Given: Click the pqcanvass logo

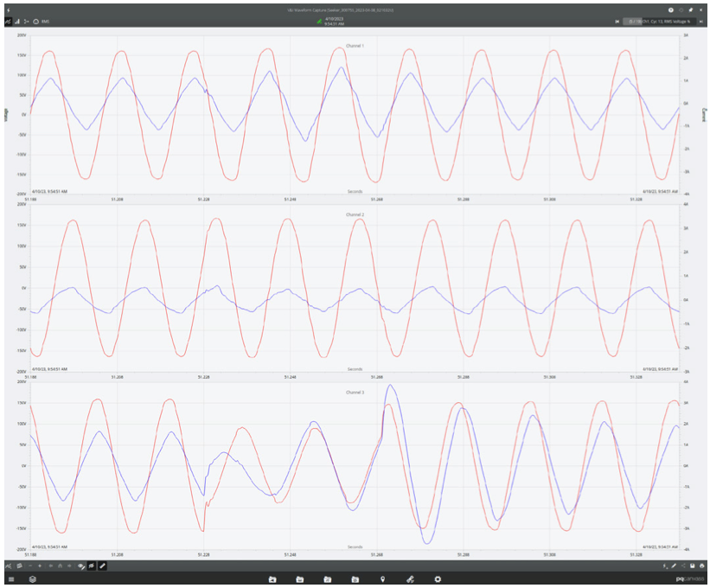Looking at the screenshot, I should coord(690,579).
